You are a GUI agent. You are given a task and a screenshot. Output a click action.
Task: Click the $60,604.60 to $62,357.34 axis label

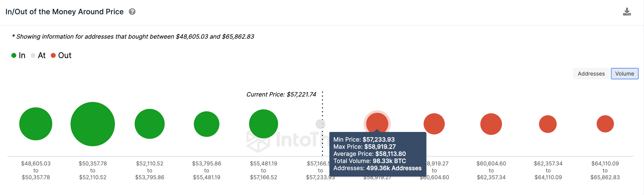(x=491, y=170)
